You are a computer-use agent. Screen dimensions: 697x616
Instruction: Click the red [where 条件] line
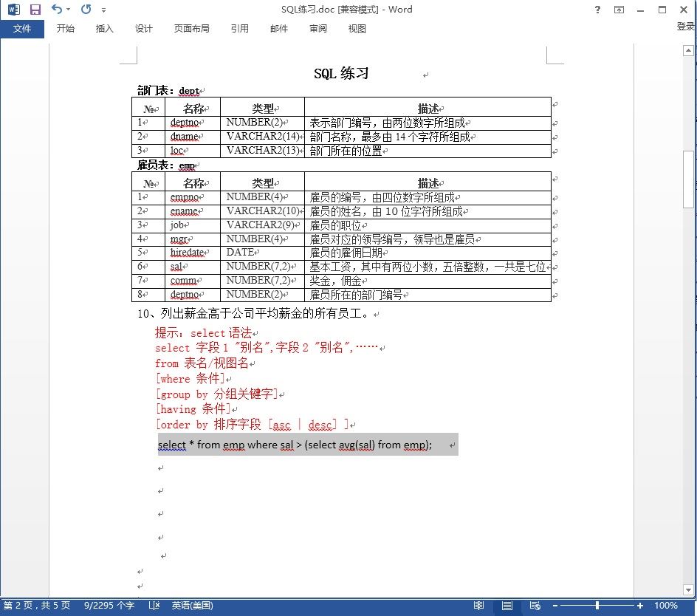click(190, 379)
